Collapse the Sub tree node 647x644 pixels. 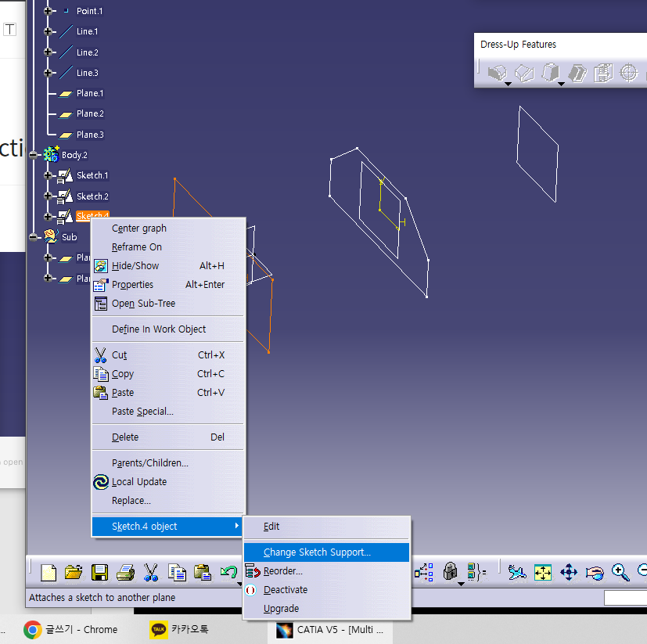(x=33, y=237)
